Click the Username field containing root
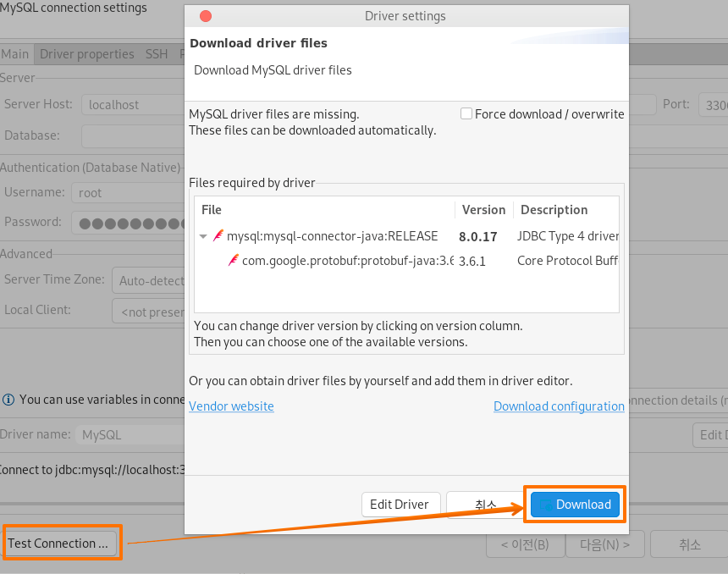 click(128, 193)
